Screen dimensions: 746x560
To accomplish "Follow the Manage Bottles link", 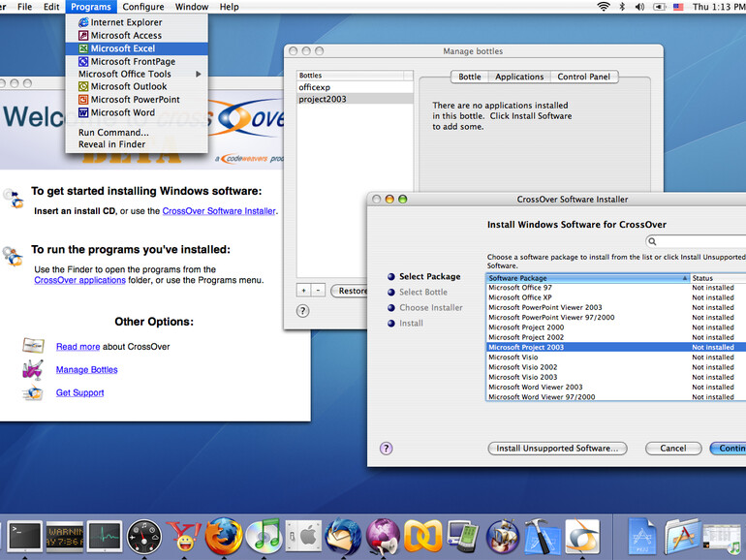I will pos(86,369).
